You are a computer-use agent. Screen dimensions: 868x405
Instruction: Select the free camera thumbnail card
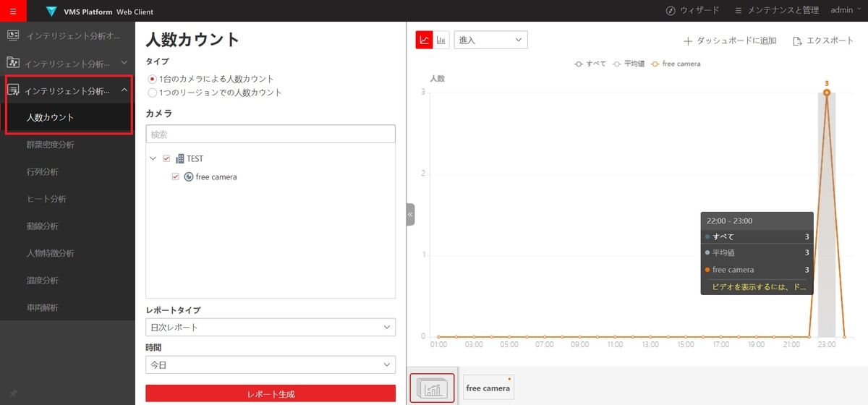tap(488, 388)
